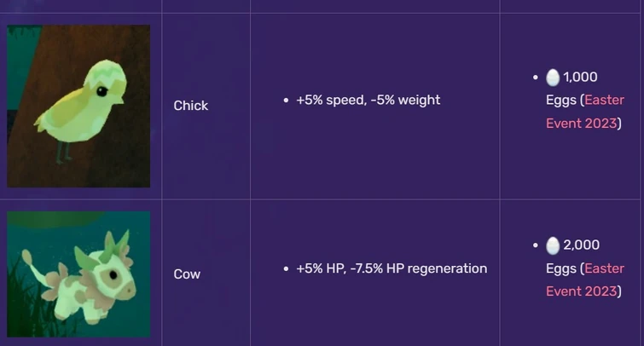The height and width of the screenshot is (346, 644).
Task: Click the word Eggs in Cow row
Action: 561,268
